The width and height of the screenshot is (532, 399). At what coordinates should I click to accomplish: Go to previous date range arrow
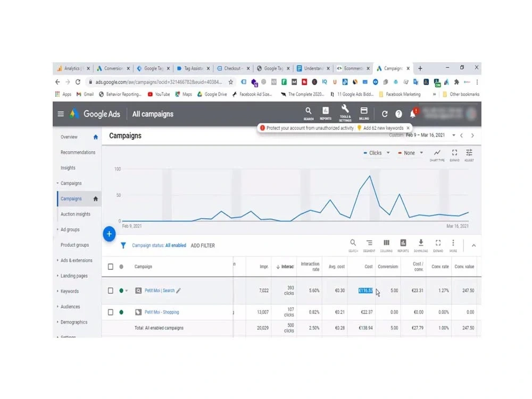[461, 135]
